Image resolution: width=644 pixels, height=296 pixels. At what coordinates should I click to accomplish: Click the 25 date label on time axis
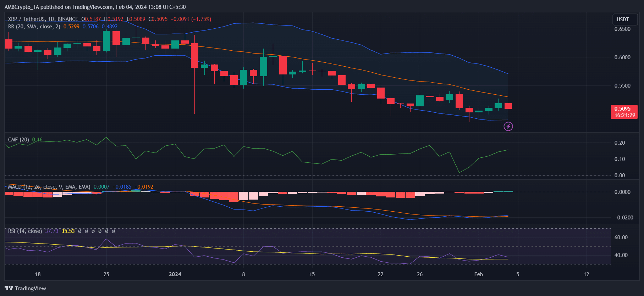[106, 274]
